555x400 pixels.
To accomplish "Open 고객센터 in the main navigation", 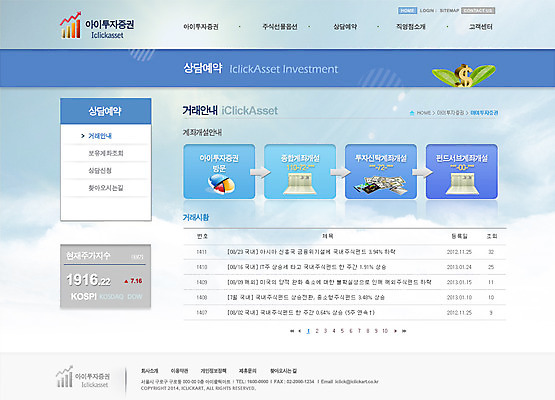I will click(x=480, y=27).
